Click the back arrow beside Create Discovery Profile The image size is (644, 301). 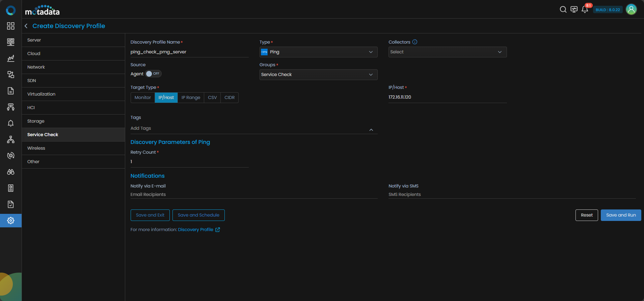(x=26, y=26)
